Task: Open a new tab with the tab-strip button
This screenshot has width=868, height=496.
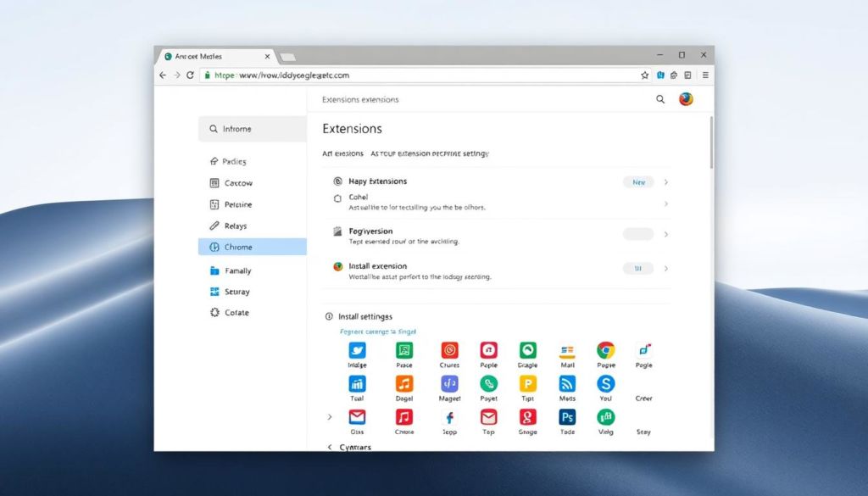Action: [288, 57]
